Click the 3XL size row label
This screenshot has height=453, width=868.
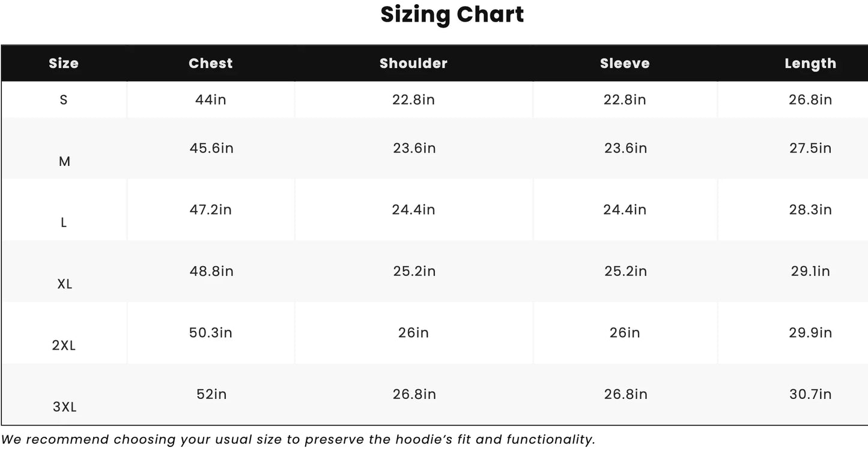point(64,407)
